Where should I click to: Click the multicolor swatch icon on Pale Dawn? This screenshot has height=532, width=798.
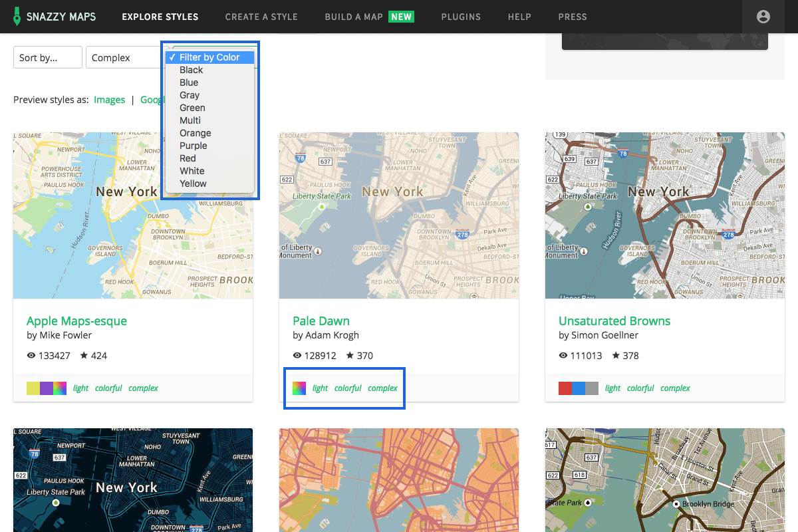(299, 388)
